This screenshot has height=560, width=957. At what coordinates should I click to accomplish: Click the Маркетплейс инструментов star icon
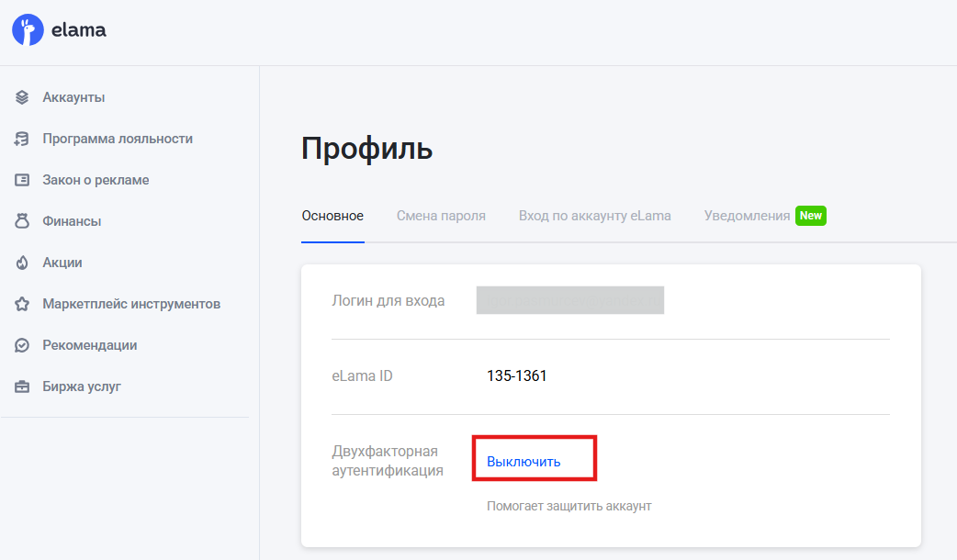[22, 304]
